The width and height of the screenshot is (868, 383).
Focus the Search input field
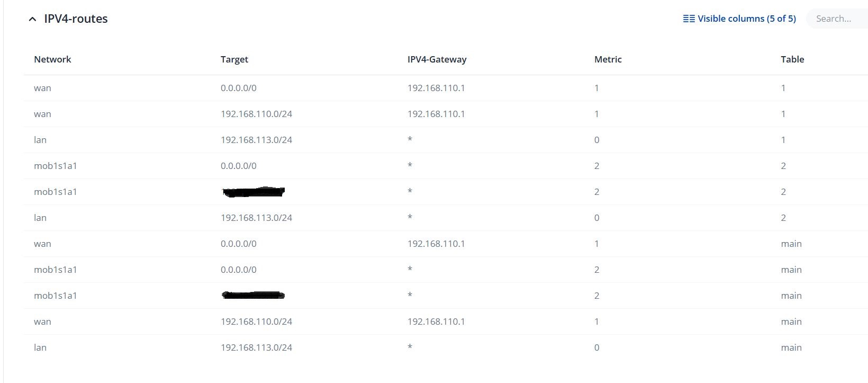tap(836, 19)
